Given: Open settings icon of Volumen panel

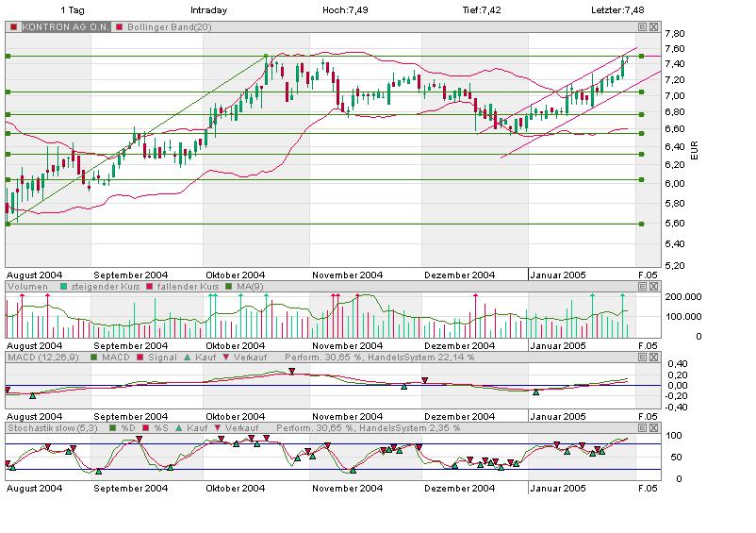Looking at the screenshot, I should [x=641, y=286].
